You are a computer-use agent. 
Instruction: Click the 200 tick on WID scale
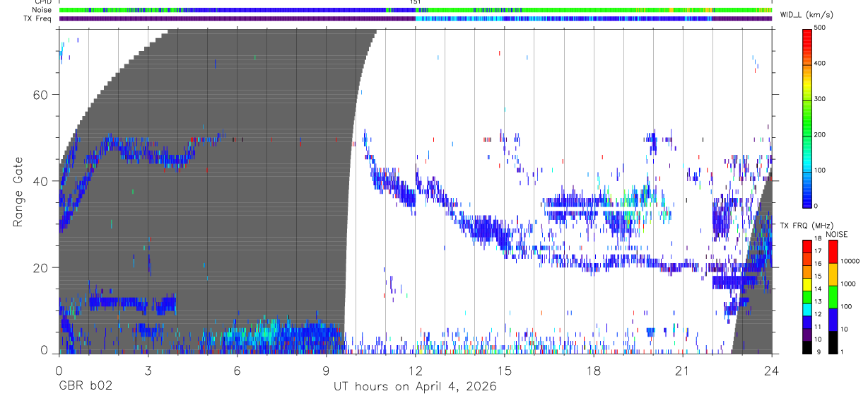tap(821, 134)
